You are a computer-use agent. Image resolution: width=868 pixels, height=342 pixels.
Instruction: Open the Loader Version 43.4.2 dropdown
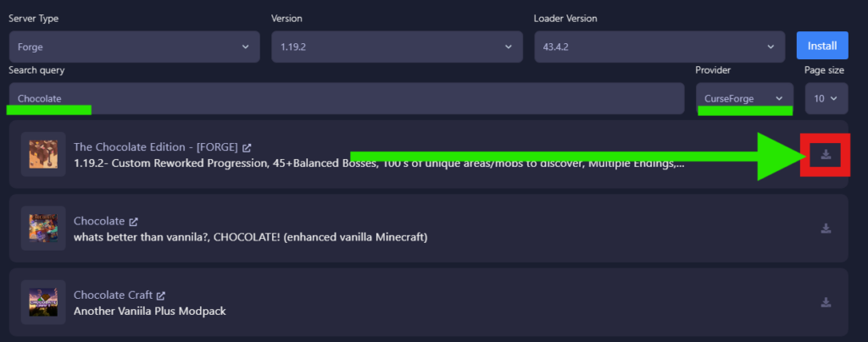coord(660,47)
